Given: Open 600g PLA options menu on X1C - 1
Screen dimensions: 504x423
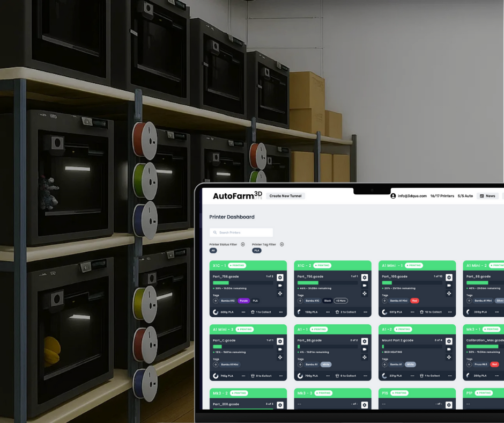Looking at the screenshot, I should click(243, 312).
